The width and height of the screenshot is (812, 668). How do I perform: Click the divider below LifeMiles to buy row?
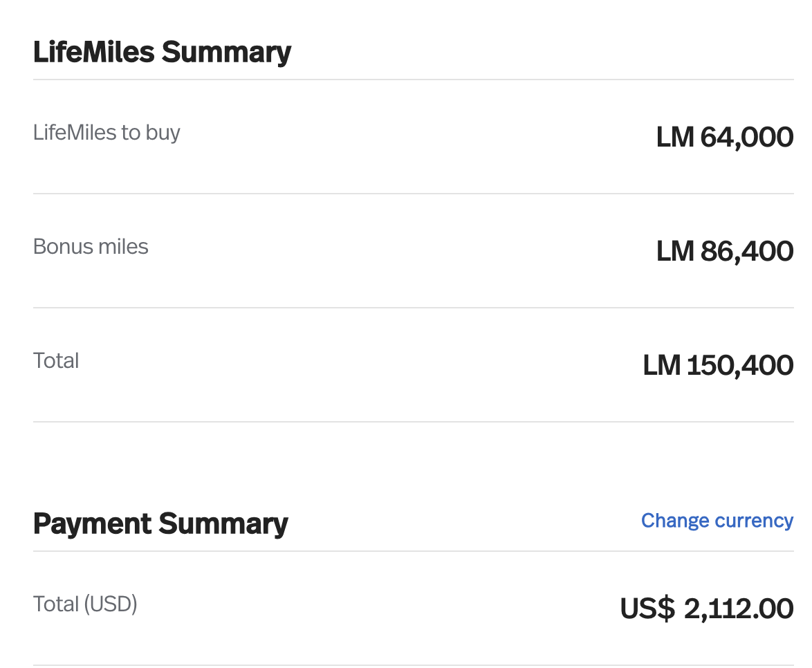(x=413, y=194)
